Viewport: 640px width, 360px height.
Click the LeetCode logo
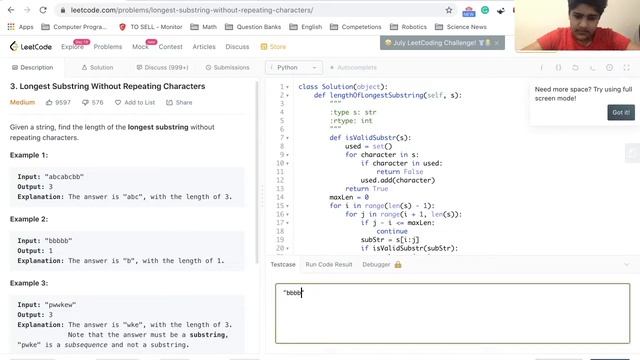(x=31, y=47)
